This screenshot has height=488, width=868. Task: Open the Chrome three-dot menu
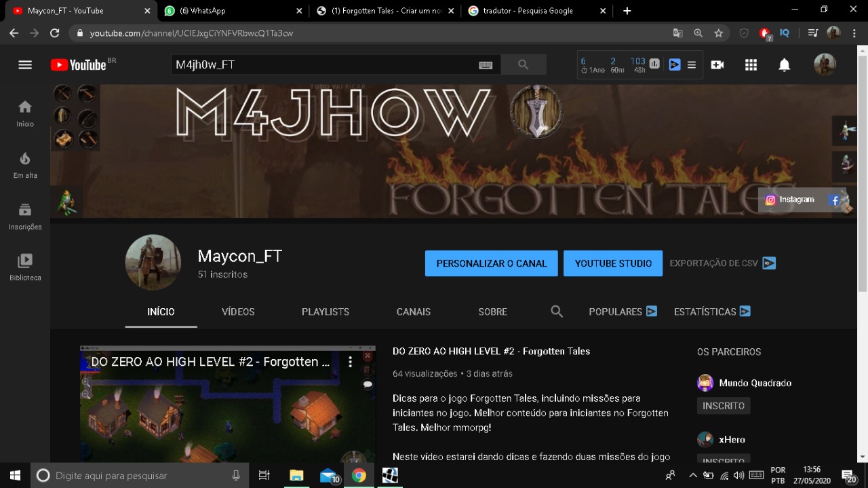pos(853,33)
